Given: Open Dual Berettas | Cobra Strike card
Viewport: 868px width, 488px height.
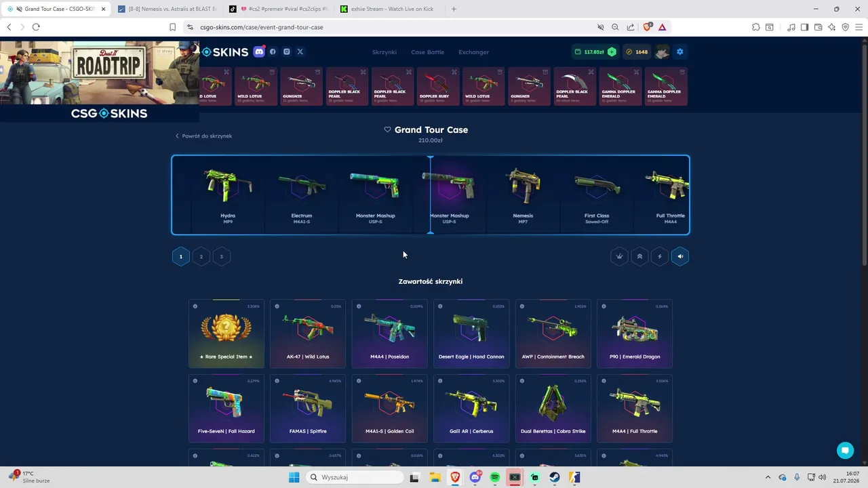Looking at the screenshot, I should [553, 408].
